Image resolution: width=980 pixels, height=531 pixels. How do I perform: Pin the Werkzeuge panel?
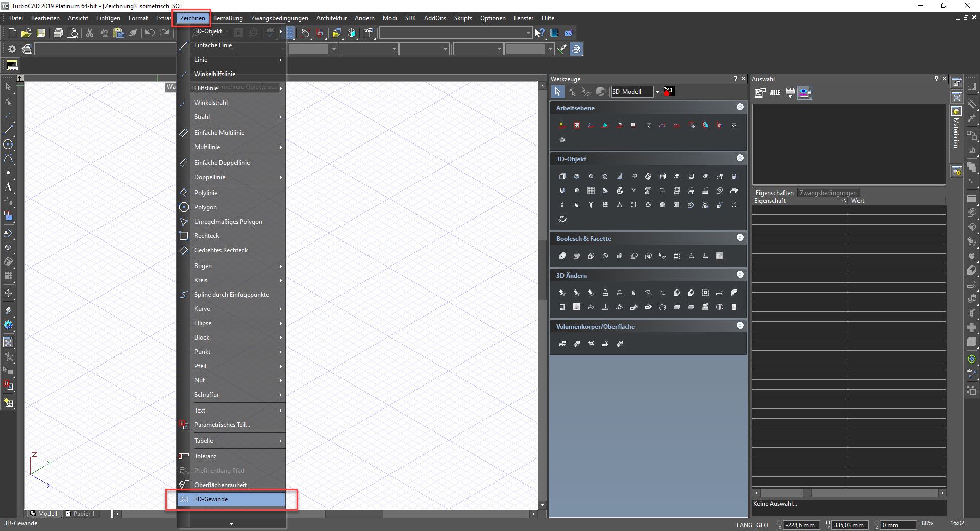tap(735, 79)
